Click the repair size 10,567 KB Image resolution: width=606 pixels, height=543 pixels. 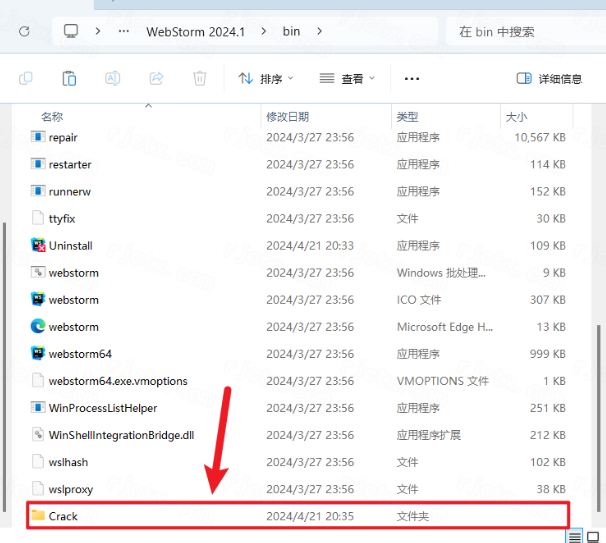[540, 137]
